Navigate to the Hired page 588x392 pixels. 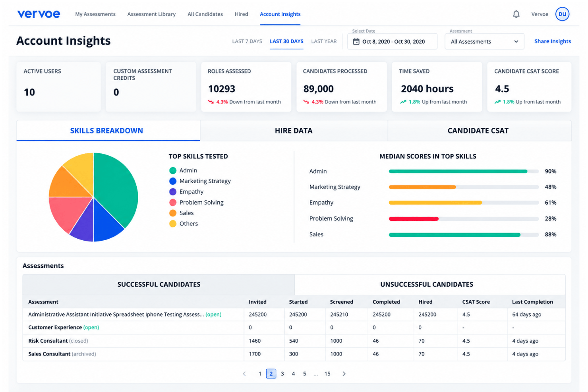(241, 14)
